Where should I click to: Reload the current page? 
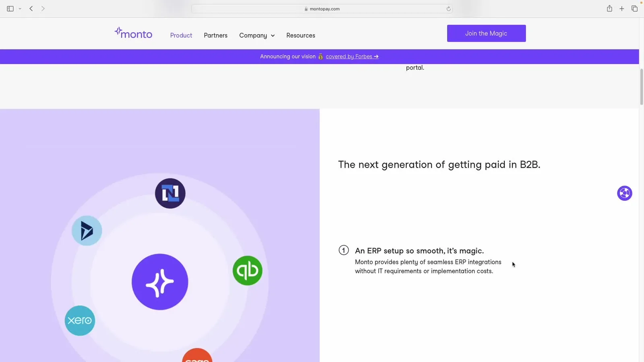point(448,9)
